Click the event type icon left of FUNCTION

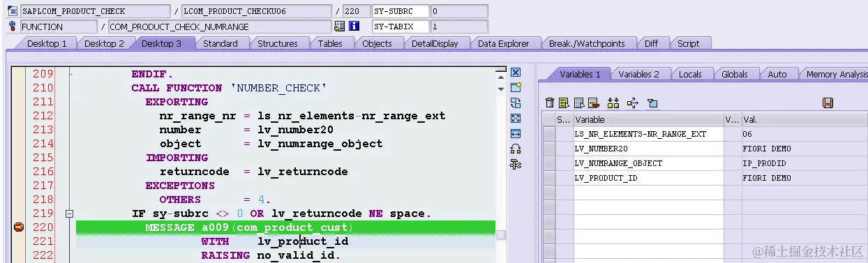(12, 27)
